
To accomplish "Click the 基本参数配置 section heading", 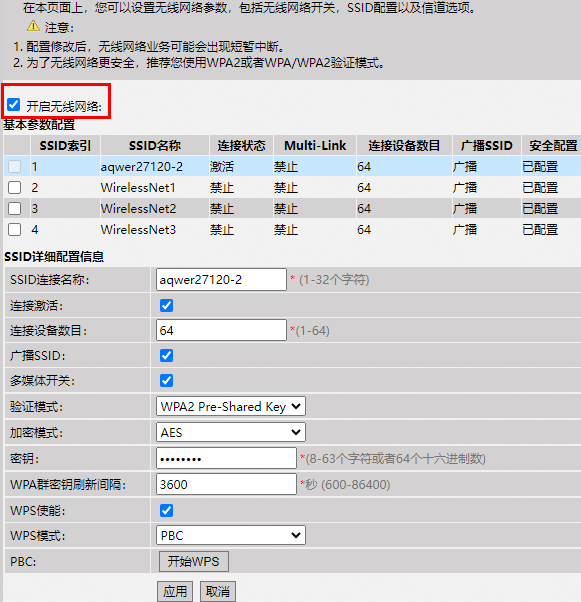I will (x=39, y=125).
